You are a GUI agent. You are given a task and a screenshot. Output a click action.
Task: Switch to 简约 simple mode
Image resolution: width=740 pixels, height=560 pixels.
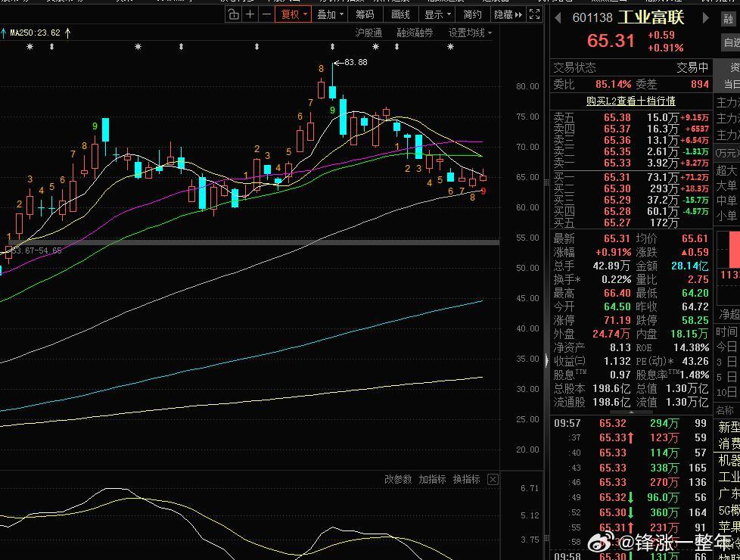[x=472, y=14]
